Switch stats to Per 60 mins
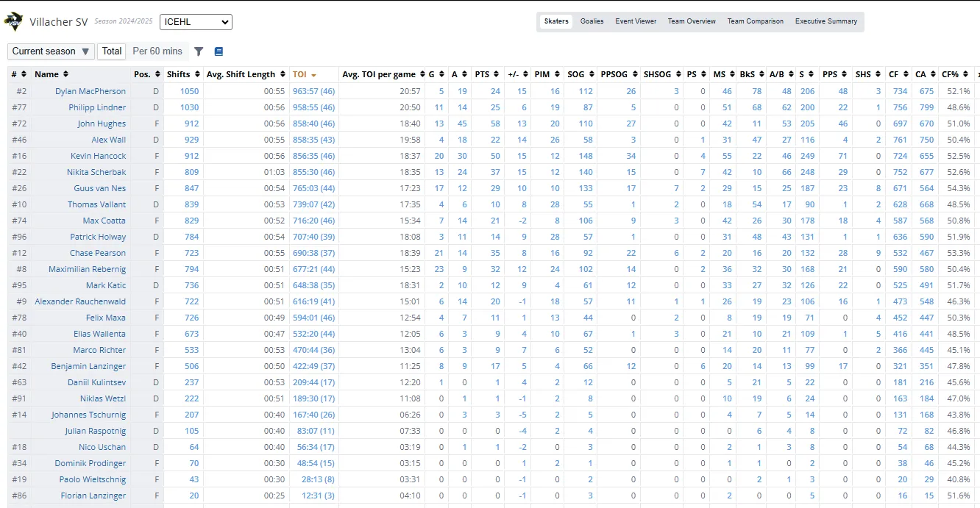 tap(157, 51)
